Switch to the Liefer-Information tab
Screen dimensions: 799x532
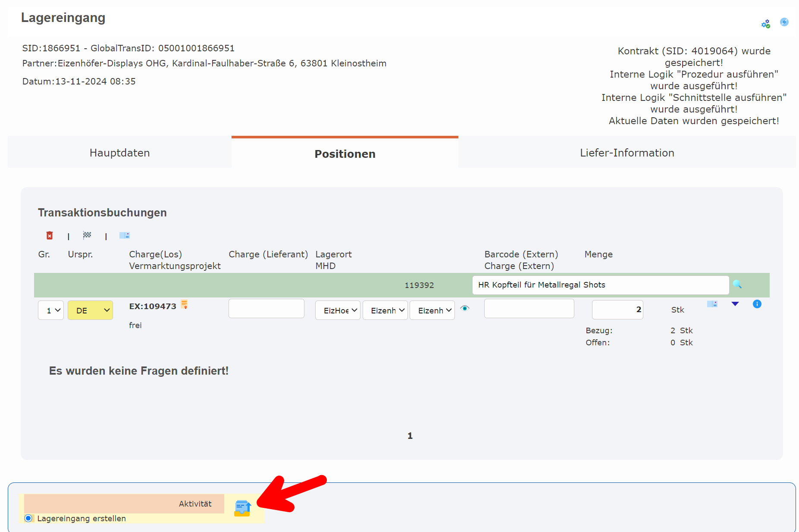[627, 153]
